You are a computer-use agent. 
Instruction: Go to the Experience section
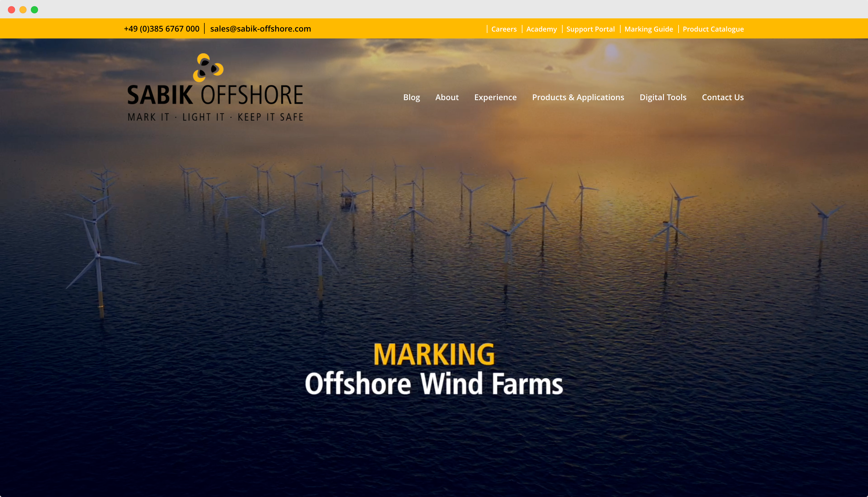point(495,97)
